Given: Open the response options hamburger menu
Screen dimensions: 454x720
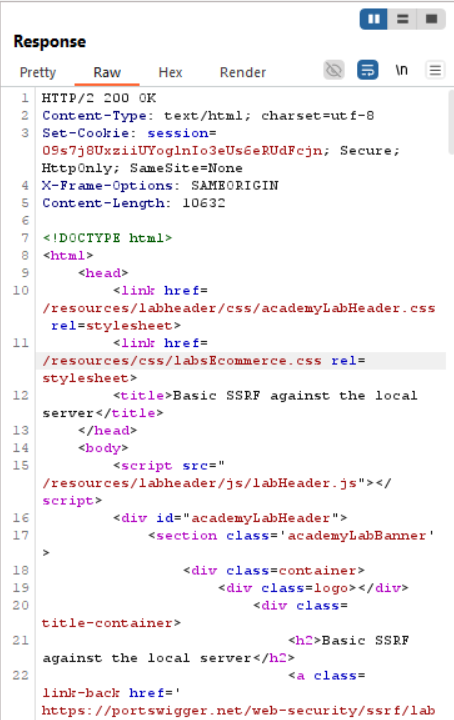Looking at the screenshot, I should [435, 70].
